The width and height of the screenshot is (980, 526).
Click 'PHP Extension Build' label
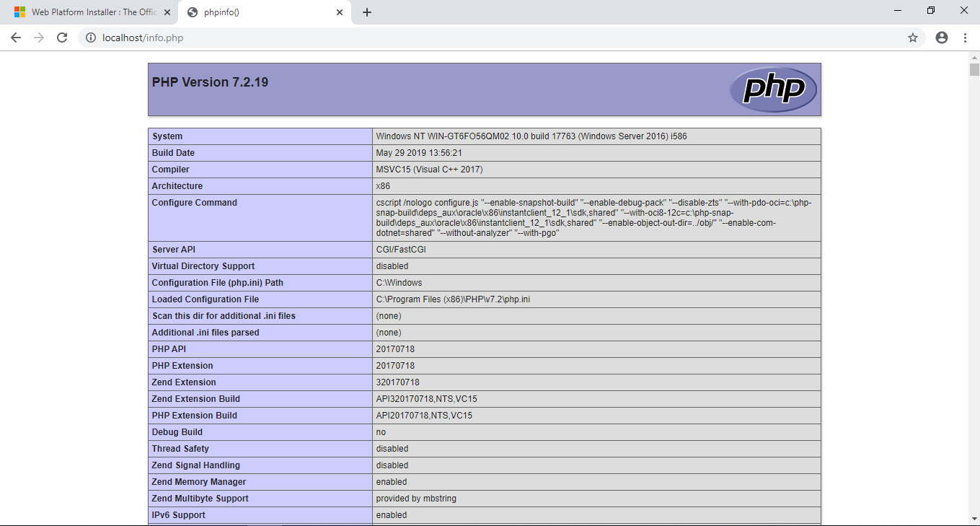point(195,416)
